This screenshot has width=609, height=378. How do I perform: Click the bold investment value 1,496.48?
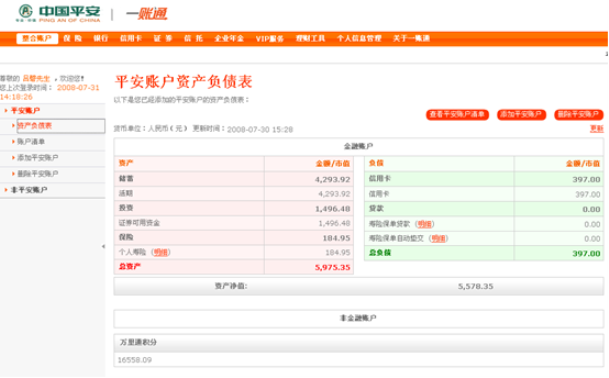332,209
